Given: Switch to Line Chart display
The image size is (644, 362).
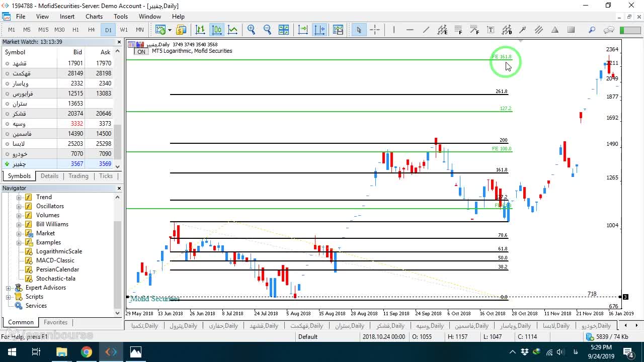Looking at the screenshot, I should 233,30.
